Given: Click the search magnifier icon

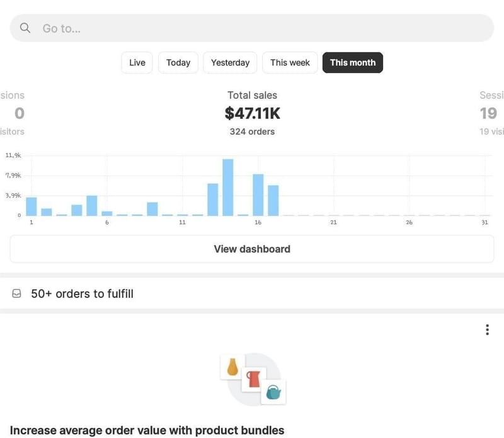Looking at the screenshot, I should point(25,28).
